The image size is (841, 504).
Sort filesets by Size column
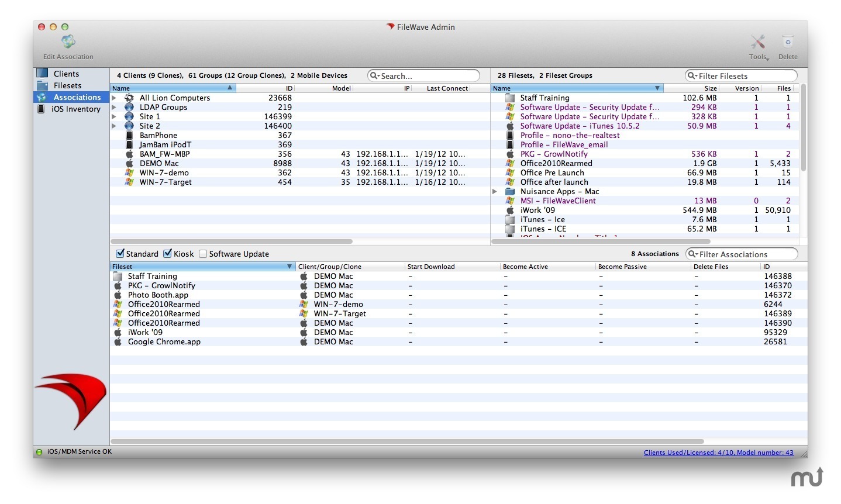691,88
